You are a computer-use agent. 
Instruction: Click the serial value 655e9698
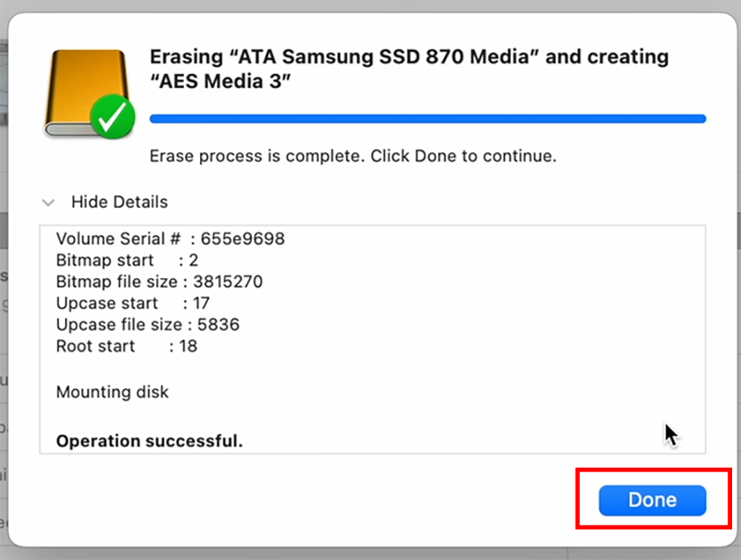[x=243, y=239]
